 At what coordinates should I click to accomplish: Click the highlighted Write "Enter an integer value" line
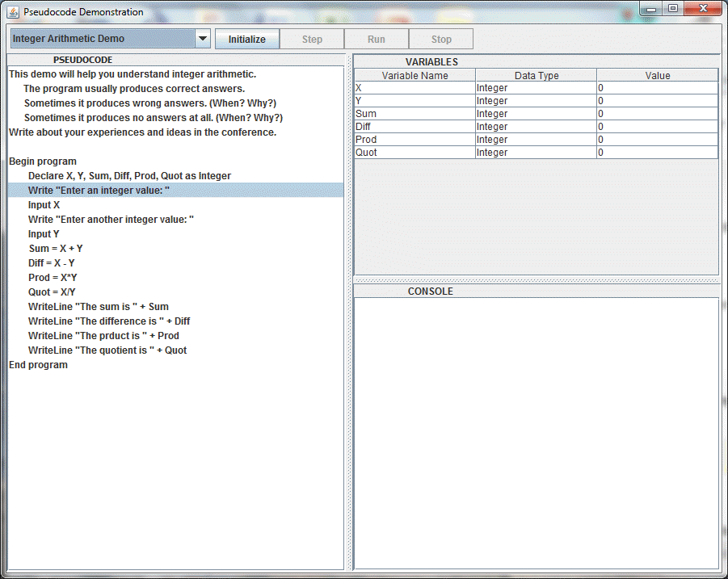point(99,191)
